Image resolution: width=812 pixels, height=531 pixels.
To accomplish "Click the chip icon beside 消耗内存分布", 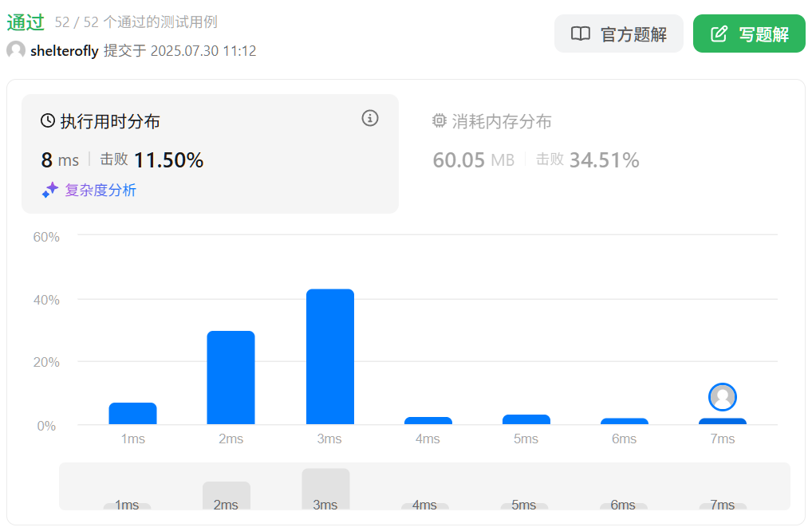I will click(x=440, y=121).
